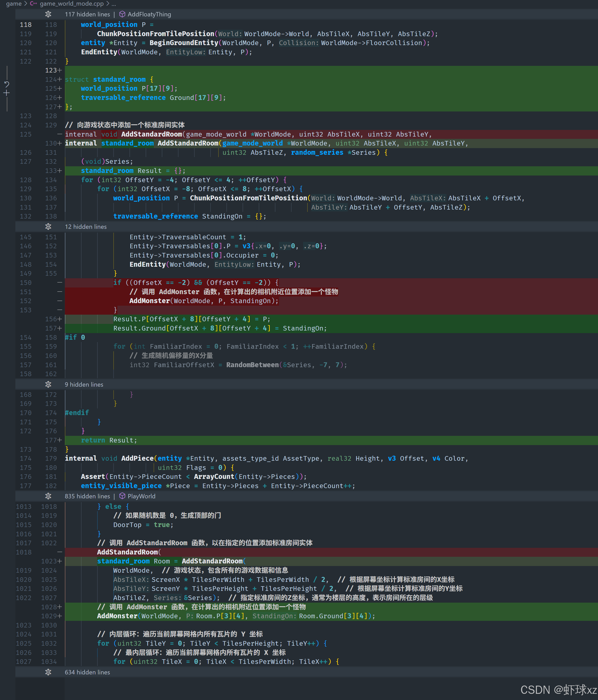
Task: Click the plus stage-change icon in the left gutter
Action: pos(7,93)
